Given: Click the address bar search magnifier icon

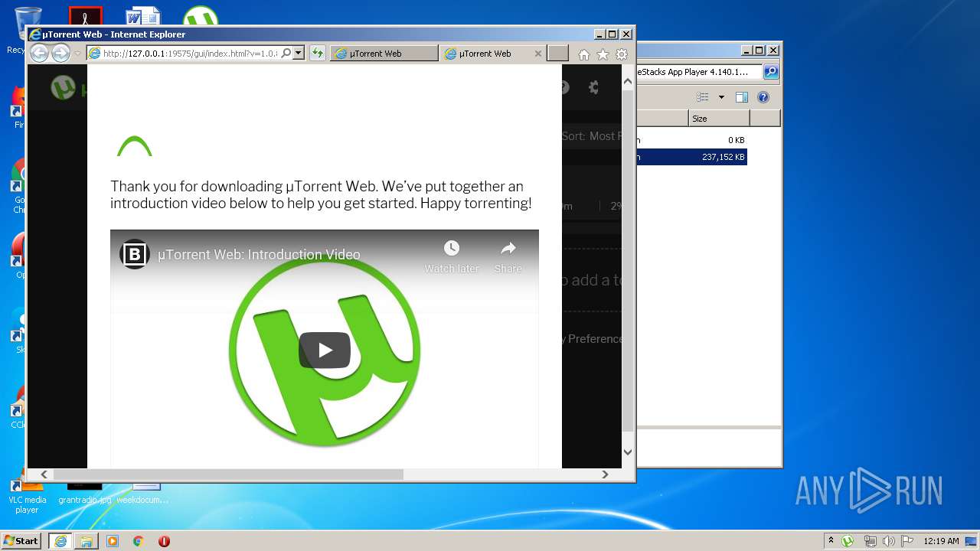Looking at the screenshot, I should point(286,54).
